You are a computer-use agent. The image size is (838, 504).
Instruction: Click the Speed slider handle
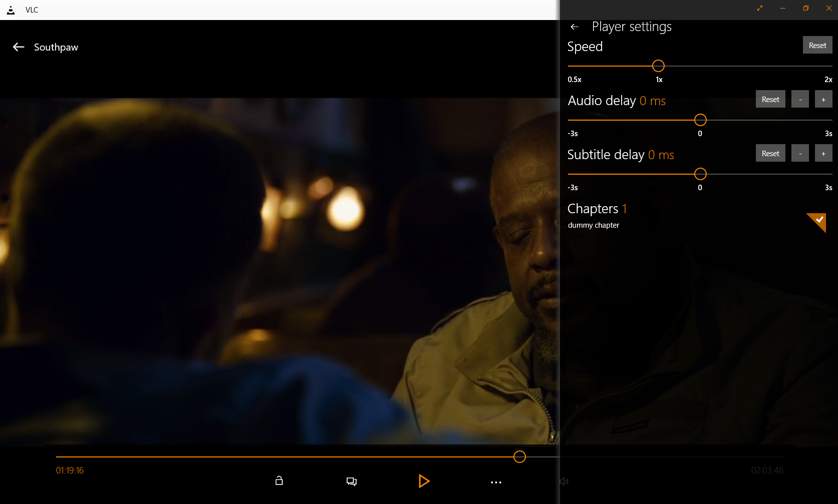coord(658,66)
